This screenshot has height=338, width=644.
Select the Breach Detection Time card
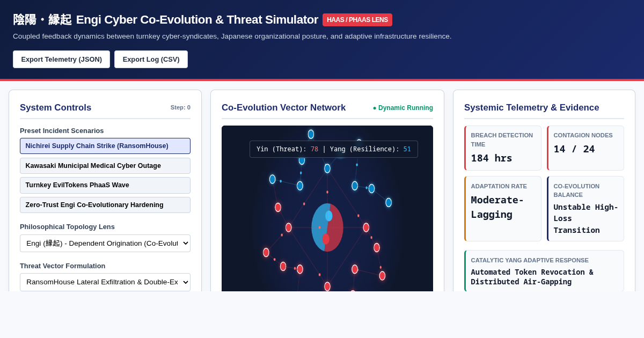(x=503, y=148)
